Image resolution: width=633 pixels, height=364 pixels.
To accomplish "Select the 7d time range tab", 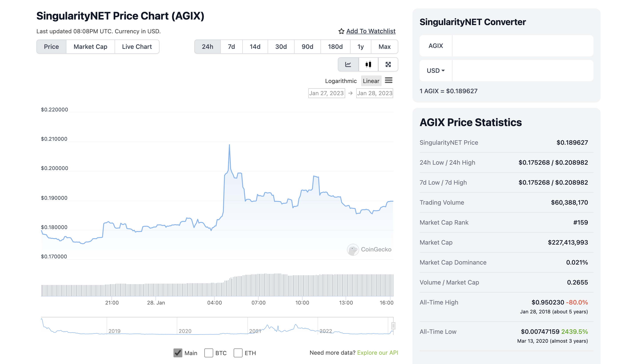I will (231, 47).
